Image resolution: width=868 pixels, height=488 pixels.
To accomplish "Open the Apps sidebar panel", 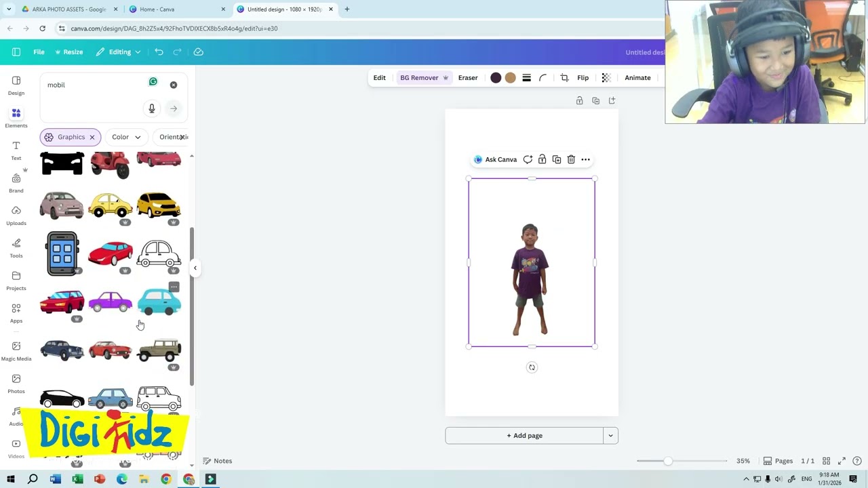I will pyautogui.click(x=16, y=313).
